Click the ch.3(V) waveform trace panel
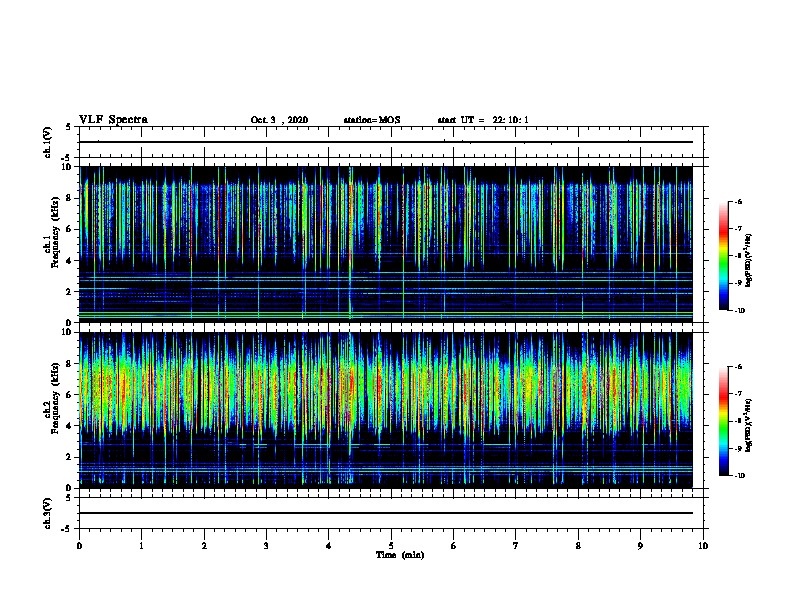 [x=391, y=513]
